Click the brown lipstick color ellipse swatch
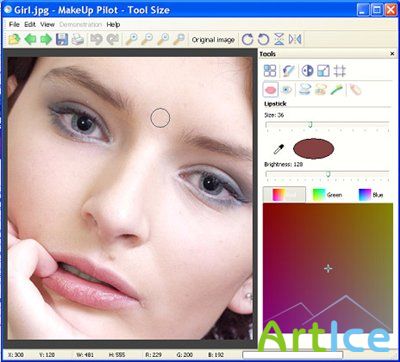This screenshot has width=400, height=362. pyautogui.click(x=313, y=149)
